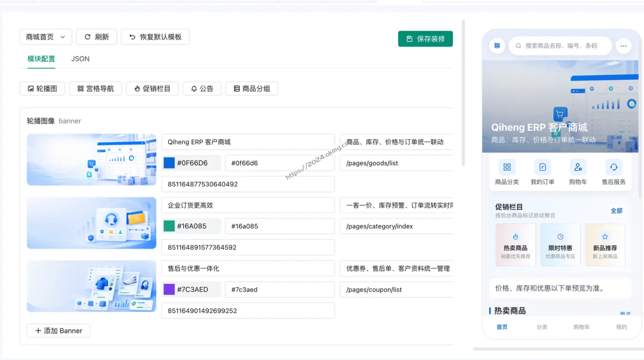644x360 pixels.
Task: Click the 全部 link in 促销栏目
Action: click(x=616, y=211)
